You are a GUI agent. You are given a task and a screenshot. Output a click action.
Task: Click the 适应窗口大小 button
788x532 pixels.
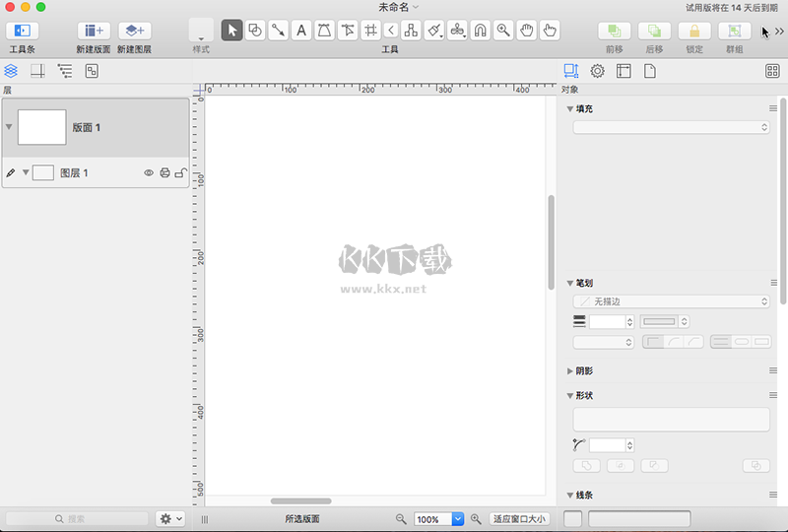519,519
